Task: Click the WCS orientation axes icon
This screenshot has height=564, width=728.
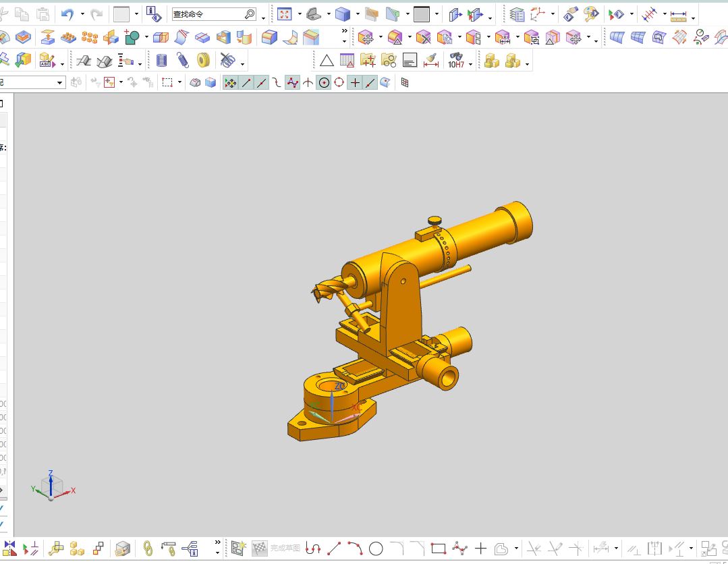Action: pos(537,14)
